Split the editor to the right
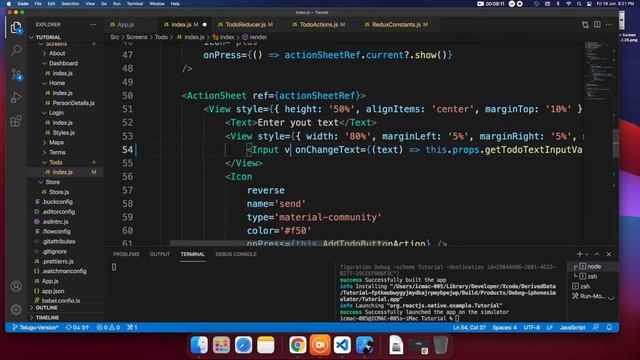The height and width of the screenshot is (360, 640). pyautogui.click(x=597, y=24)
